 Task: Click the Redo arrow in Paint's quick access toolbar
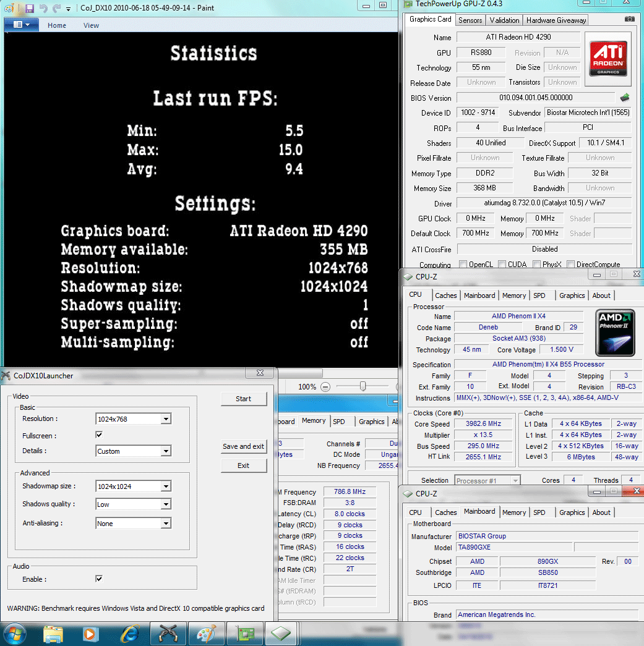[56, 8]
